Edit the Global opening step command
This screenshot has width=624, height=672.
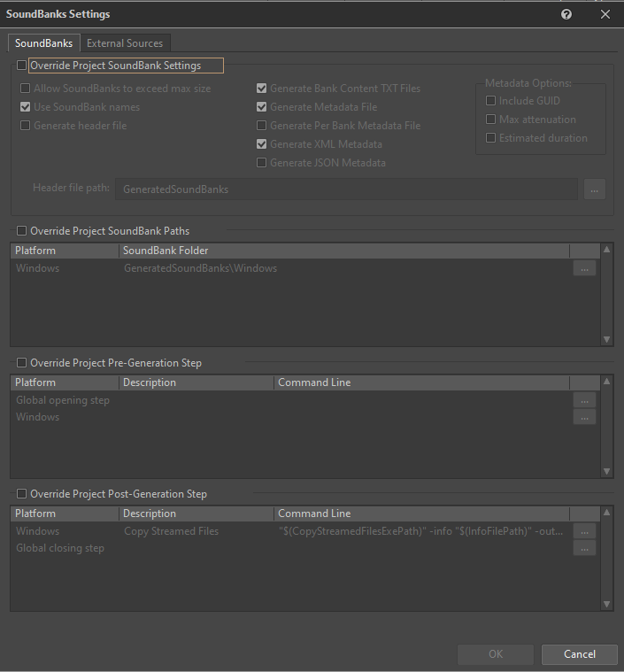coord(584,400)
